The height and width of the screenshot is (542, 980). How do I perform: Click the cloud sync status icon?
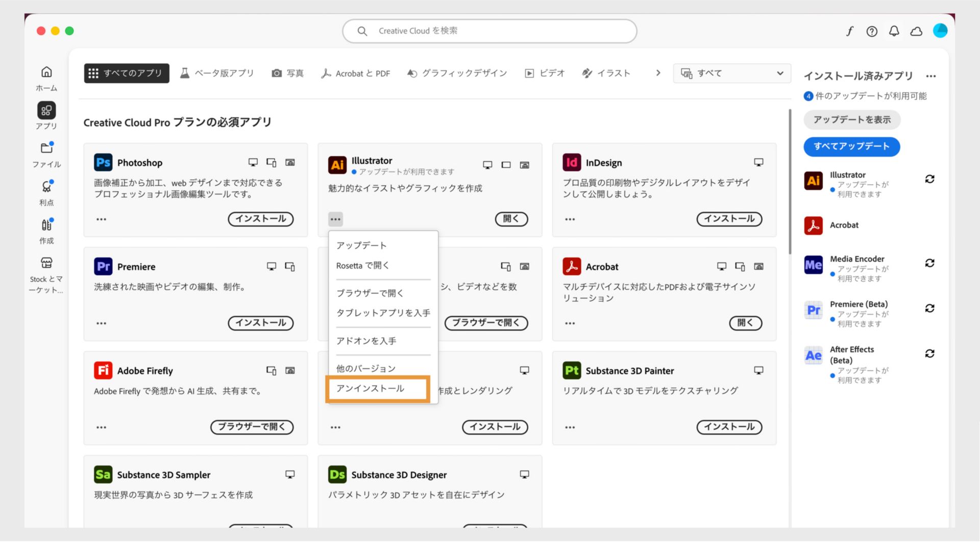916,31
